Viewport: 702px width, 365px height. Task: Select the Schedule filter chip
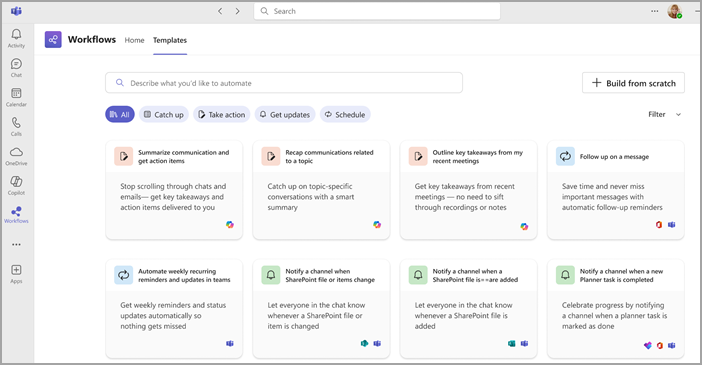tap(345, 115)
